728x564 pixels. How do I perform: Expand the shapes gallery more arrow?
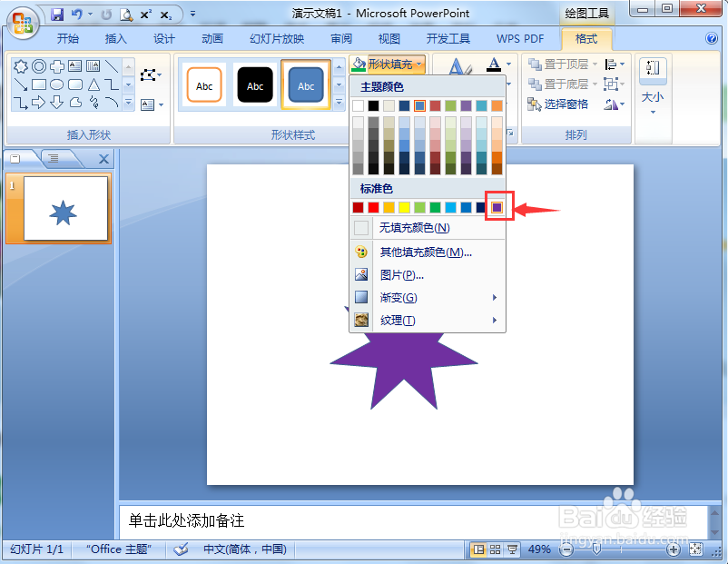(129, 103)
